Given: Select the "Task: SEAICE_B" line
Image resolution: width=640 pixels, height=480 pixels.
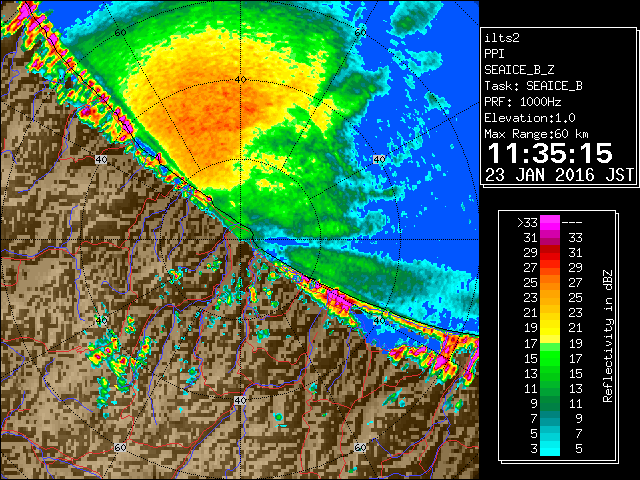Looking at the screenshot, I should click(x=533, y=86).
